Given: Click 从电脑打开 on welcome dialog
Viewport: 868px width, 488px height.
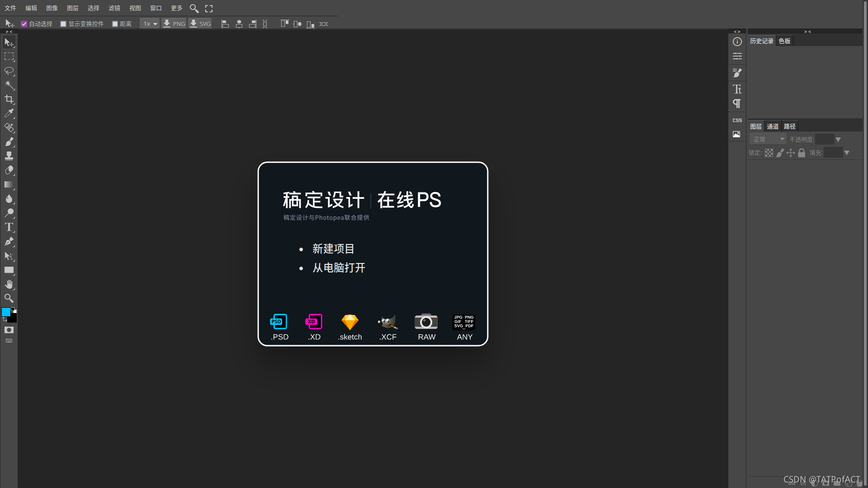Looking at the screenshot, I should coord(339,268).
